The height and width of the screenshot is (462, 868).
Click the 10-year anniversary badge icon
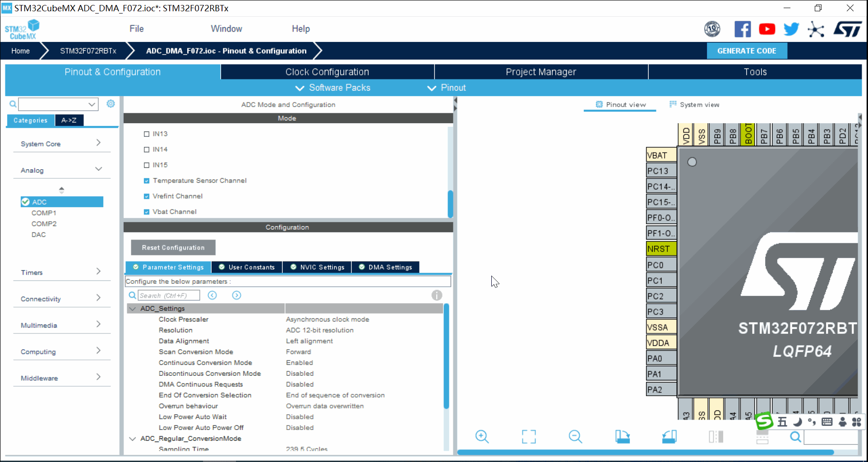712,29
